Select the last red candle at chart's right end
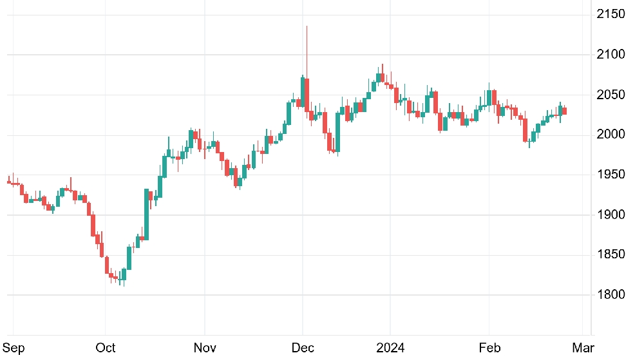This screenshot has width=644, height=362. (x=564, y=111)
